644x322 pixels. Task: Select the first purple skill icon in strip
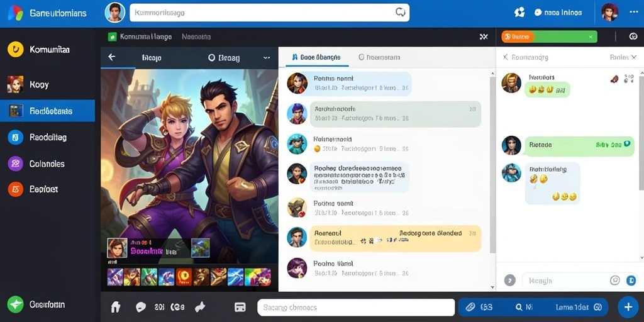coord(115,277)
